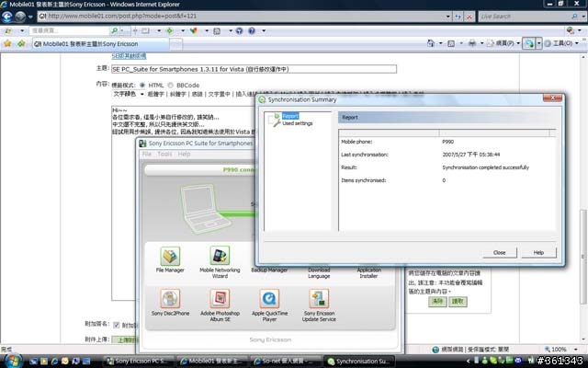The width and height of the screenshot is (588, 368).
Task: Select Used settings in summary tree
Action: (297, 123)
